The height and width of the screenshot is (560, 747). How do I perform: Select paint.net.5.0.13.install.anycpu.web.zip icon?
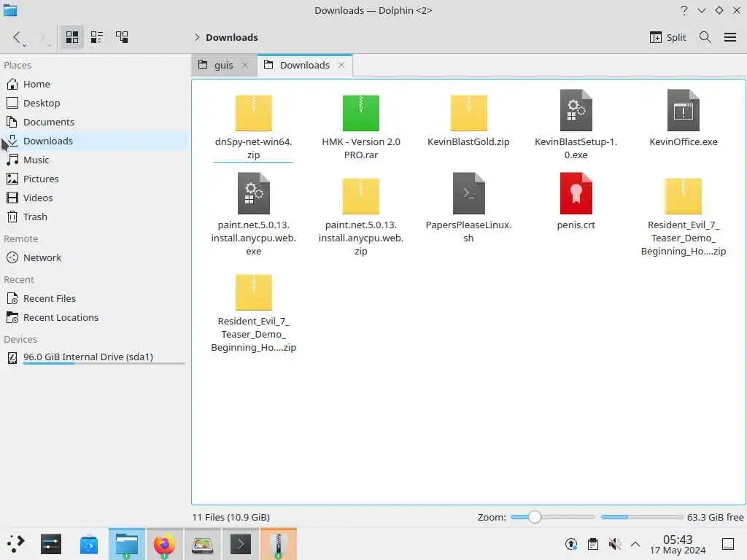click(360, 196)
